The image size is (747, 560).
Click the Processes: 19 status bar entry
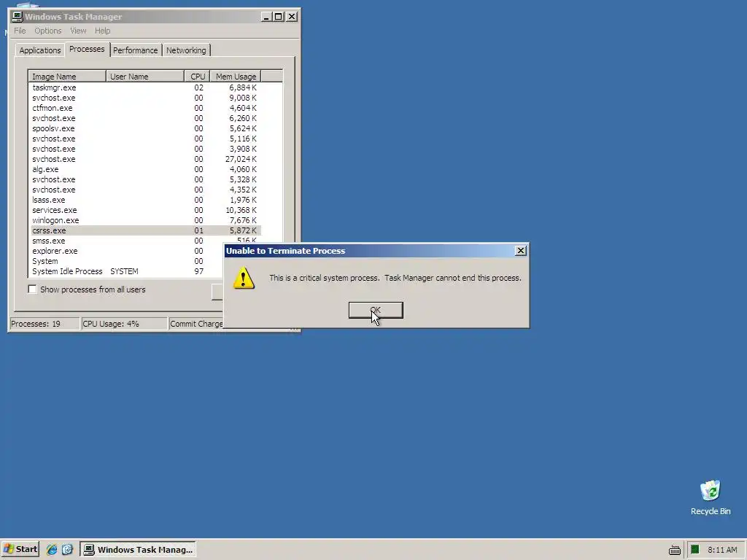[x=44, y=324]
